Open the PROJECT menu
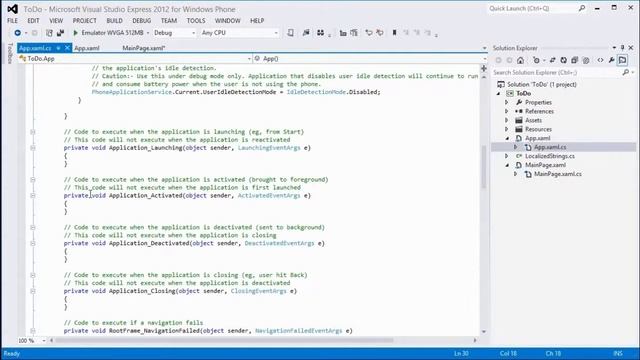Image resolution: width=640 pixels, height=360 pixels. [85, 20]
